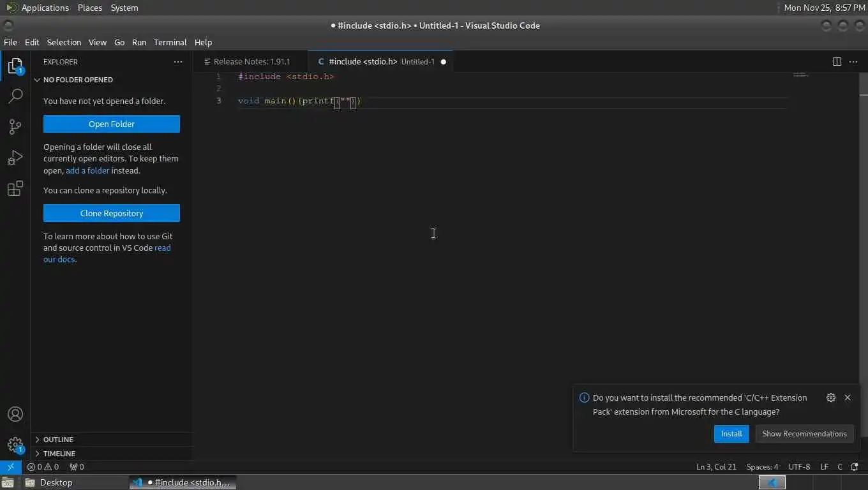Open Source Control view icon
Viewport: 868px width, 490px height.
coord(15,127)
